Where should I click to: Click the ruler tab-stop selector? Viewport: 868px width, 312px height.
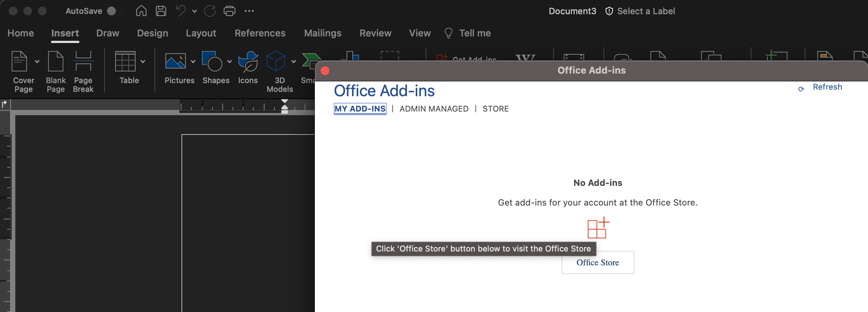pos(5,105)
